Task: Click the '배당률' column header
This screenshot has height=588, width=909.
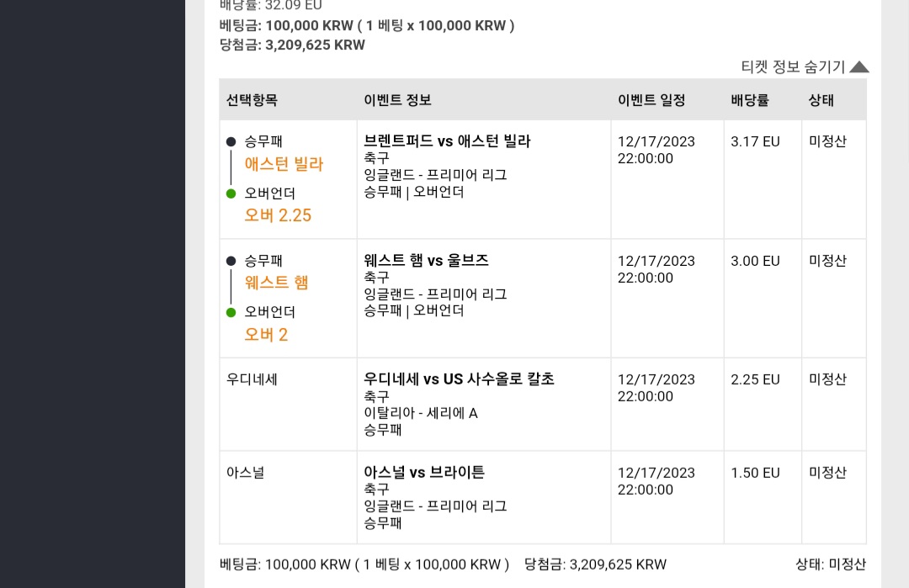Action: pyautogui.click(x=750, y=100)
